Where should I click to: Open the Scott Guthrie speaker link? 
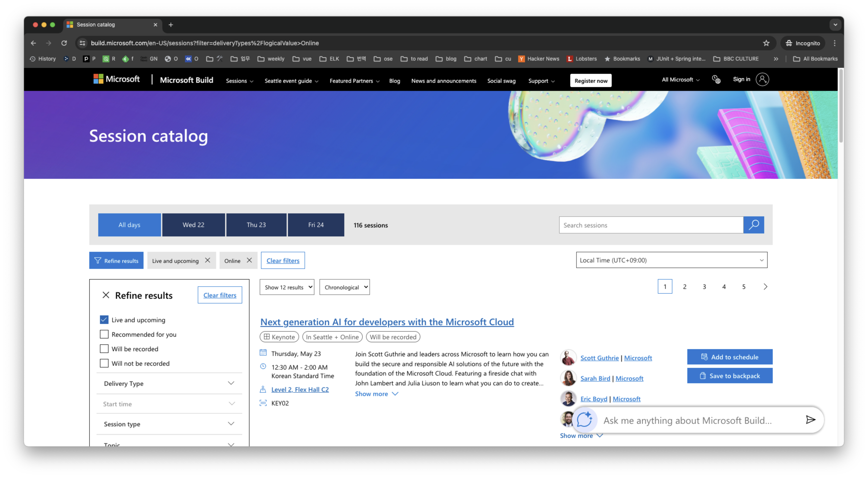pyautogui.click(x=600, y=358)
